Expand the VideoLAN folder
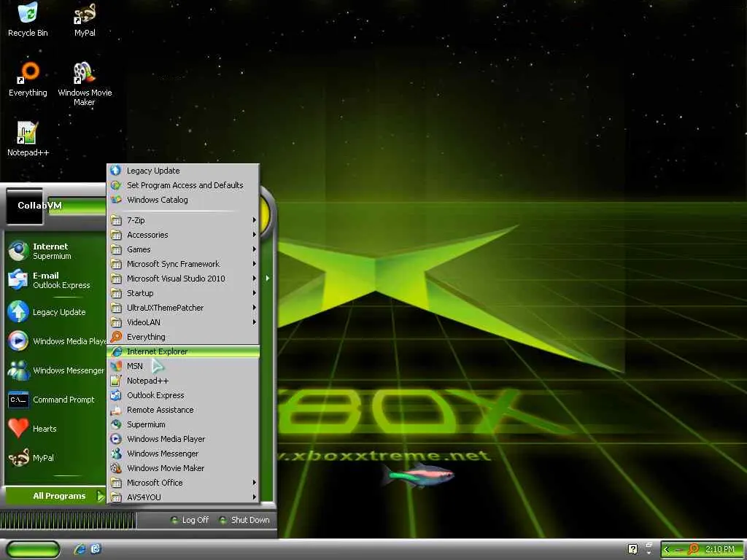The image size is (747, 560). coord(183,322)
